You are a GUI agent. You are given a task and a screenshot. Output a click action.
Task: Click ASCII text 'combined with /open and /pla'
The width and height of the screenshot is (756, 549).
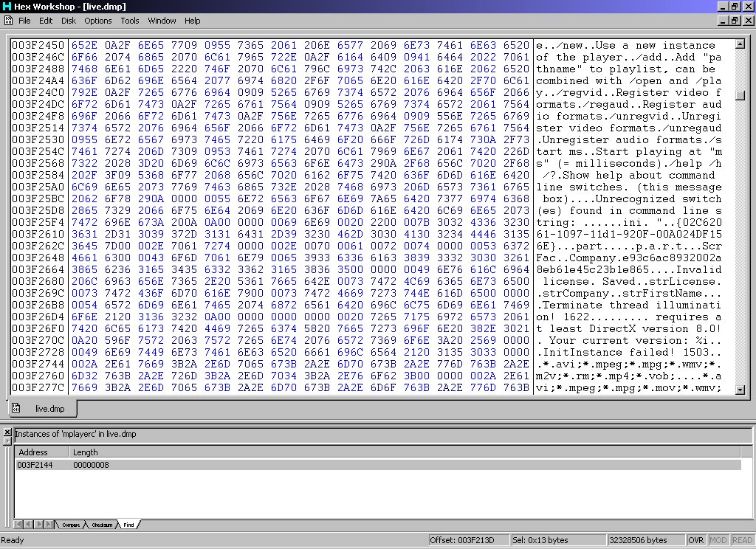click(x=629, y=80)
